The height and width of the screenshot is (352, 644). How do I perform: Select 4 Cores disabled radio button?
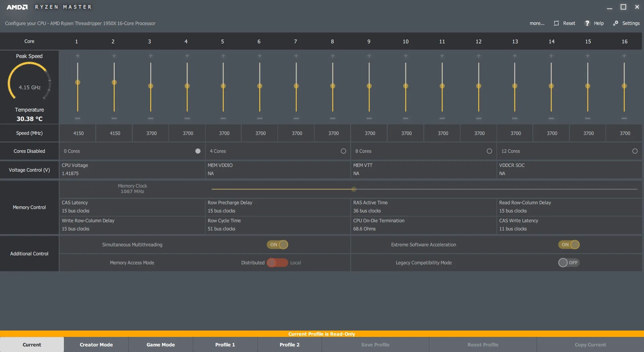[343, 151]
